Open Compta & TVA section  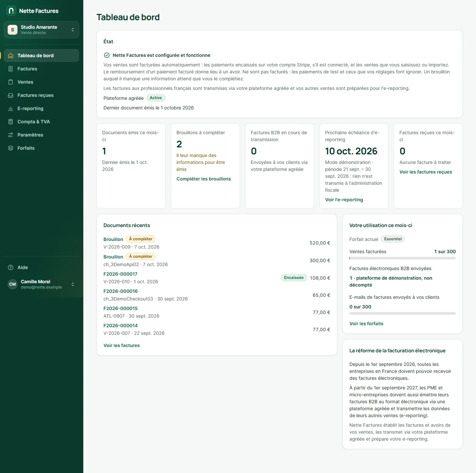click(41, 122)
